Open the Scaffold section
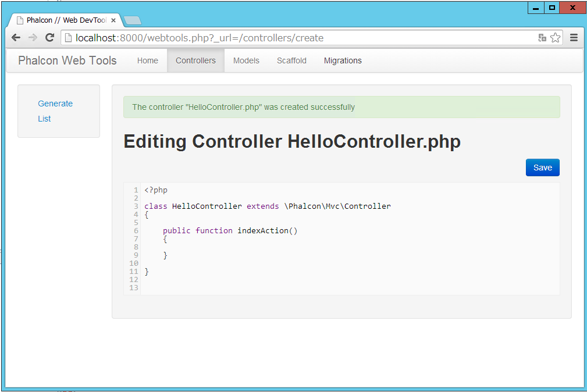This screenshot has height=392, width=587. tap(291, 60)
